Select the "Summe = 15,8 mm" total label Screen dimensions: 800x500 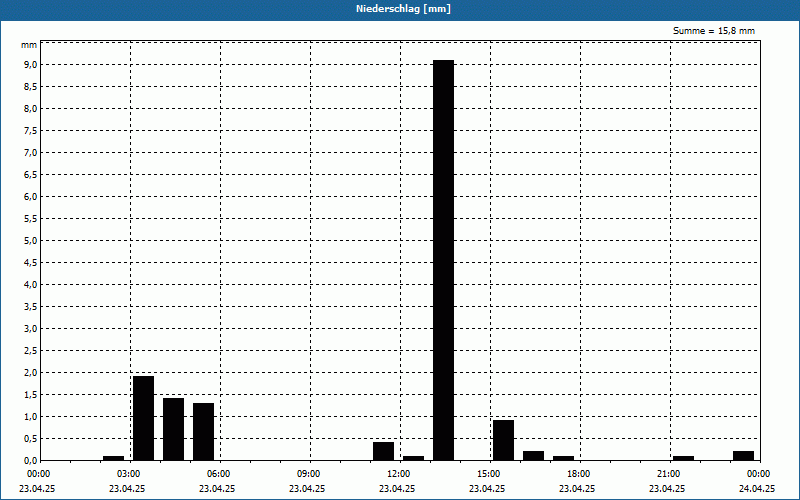pos(714,31)
